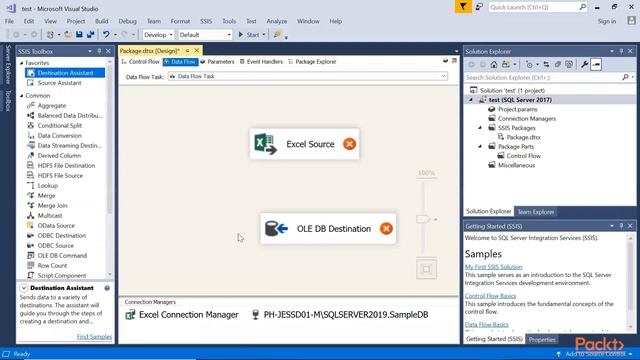Collapse the Destination Assistant description section
The width and height of the screenshot is (640, 360).
coord(23,288)
